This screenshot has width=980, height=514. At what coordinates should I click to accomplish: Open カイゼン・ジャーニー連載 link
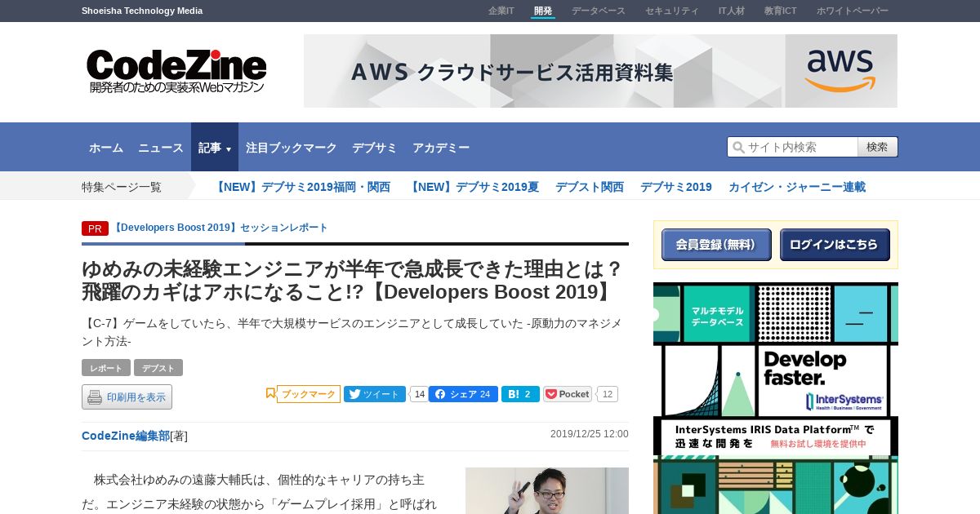[x=797, y=187]
